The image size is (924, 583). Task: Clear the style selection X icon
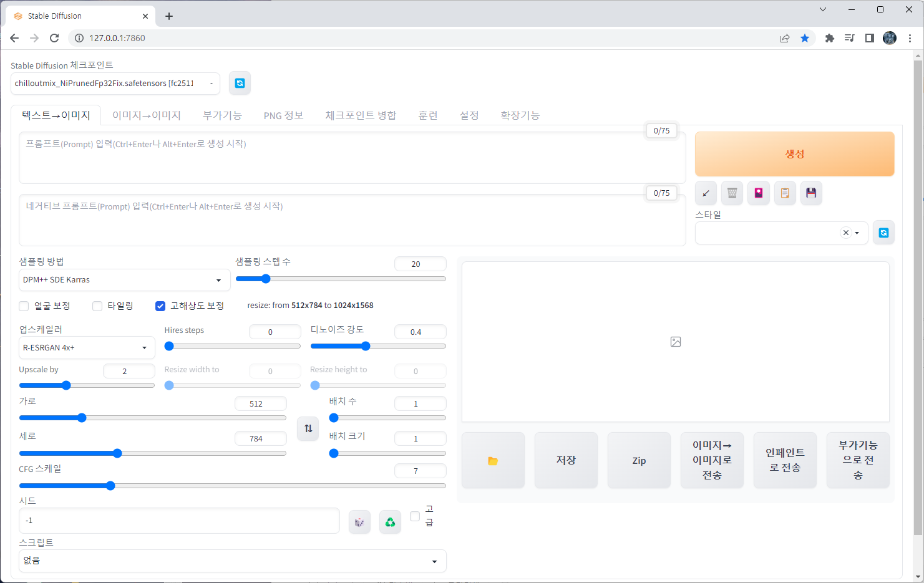[846, 233]
